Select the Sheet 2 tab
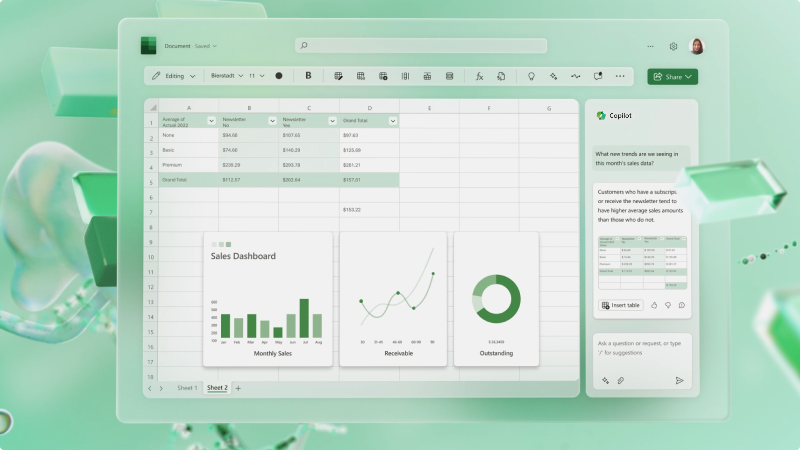This screenshot has width=800, height=450. coord(217,387)
